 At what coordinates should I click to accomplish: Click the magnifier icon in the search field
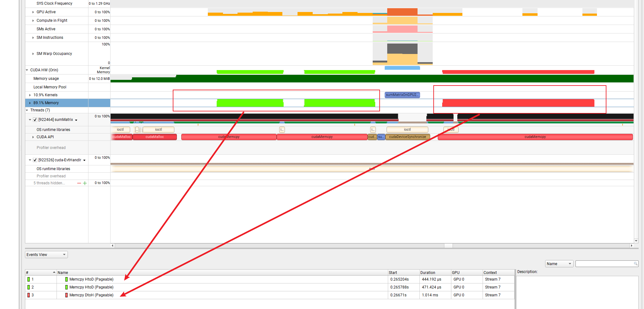coord(635,264)
